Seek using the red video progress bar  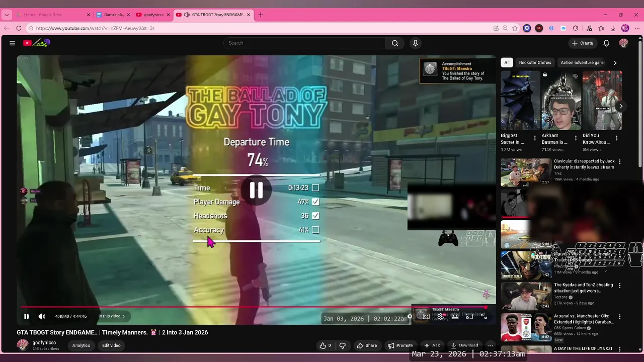point(254,307)
